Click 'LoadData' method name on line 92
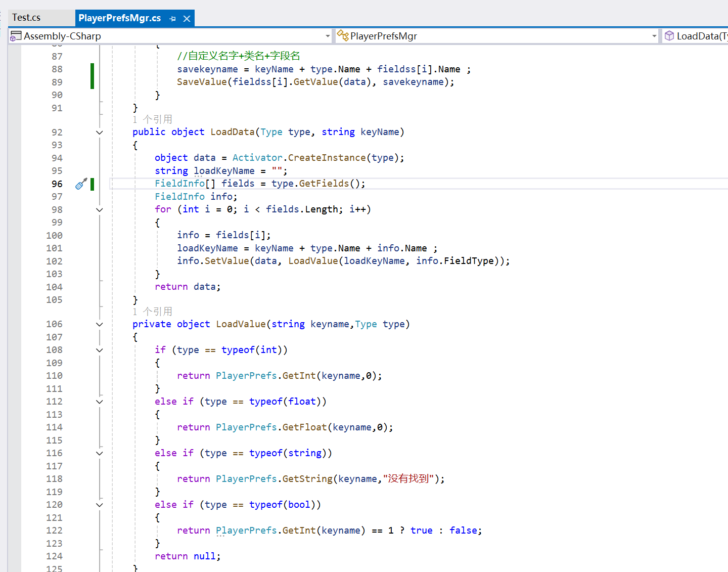 click(233, 132)
